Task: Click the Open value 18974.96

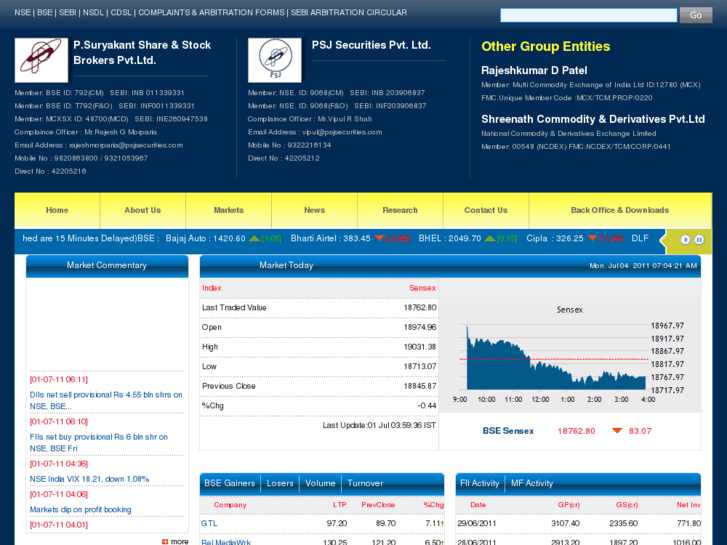Action: pyautogui.click(x=420, y=327)
